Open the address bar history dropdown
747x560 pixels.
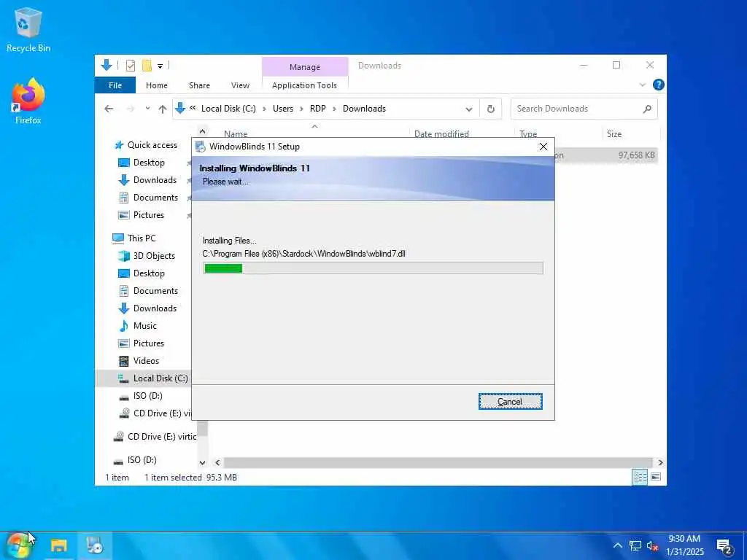(x=469, y=109)
